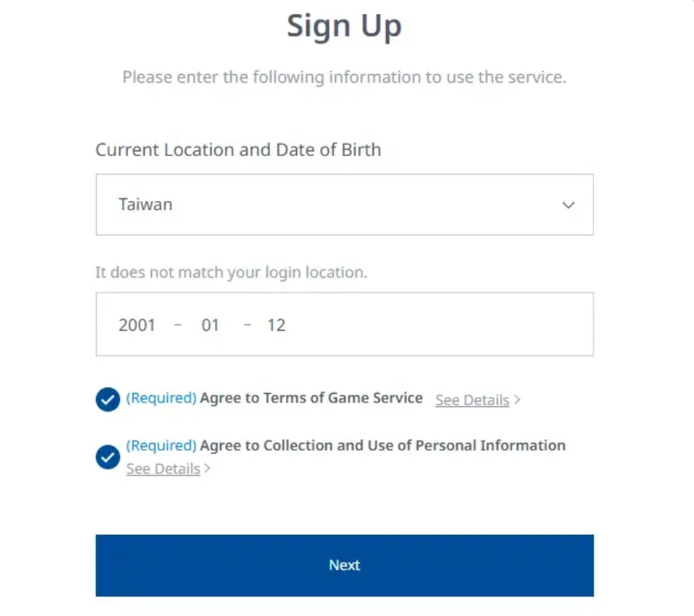Click the "Agree to Collection and Use" label text
Viewport: 694px width, 616px height.
[382, 445]
